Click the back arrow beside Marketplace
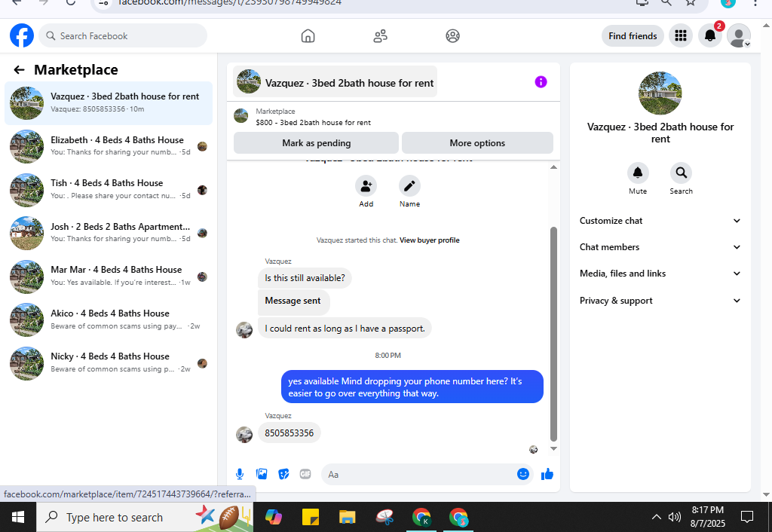The width and height of the screenshot is (772, 532). (x=19, y=70)
